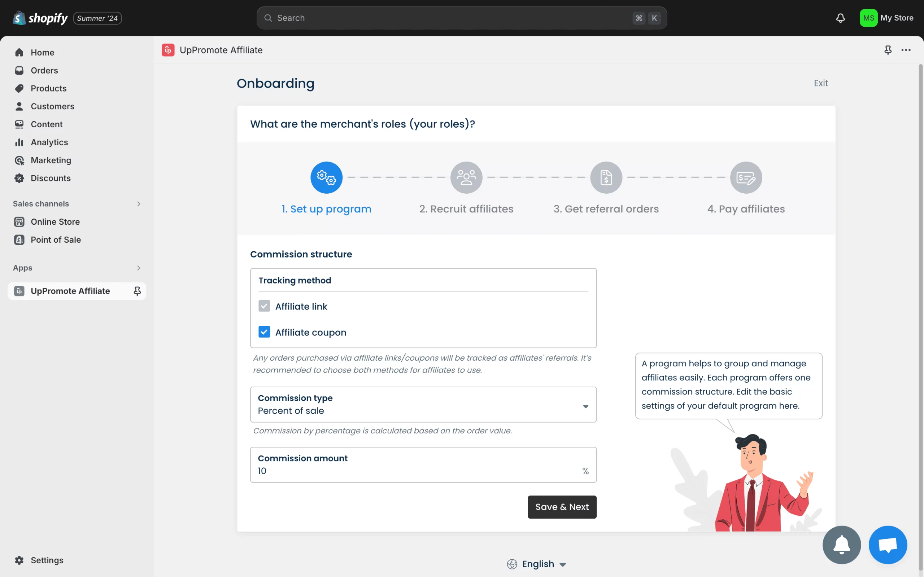Click the Shopify search bar
This screenshot has width=924, height=577.
click(462, 17)
